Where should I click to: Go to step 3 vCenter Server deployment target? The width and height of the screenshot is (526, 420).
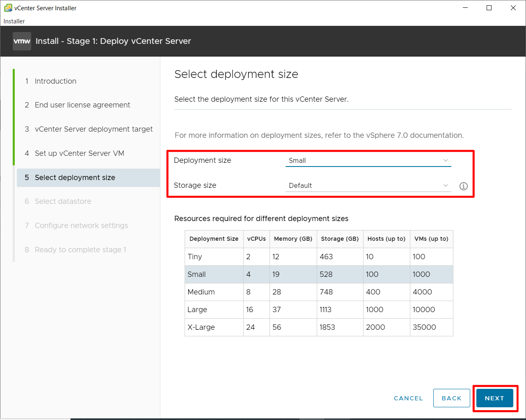tap(88, 129)
